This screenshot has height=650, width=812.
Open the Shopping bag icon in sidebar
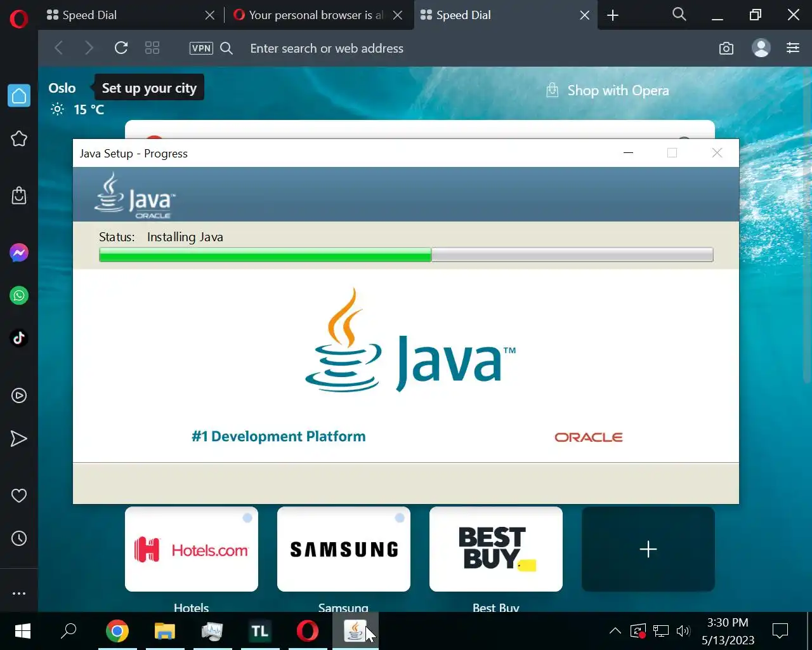point(19,196)
